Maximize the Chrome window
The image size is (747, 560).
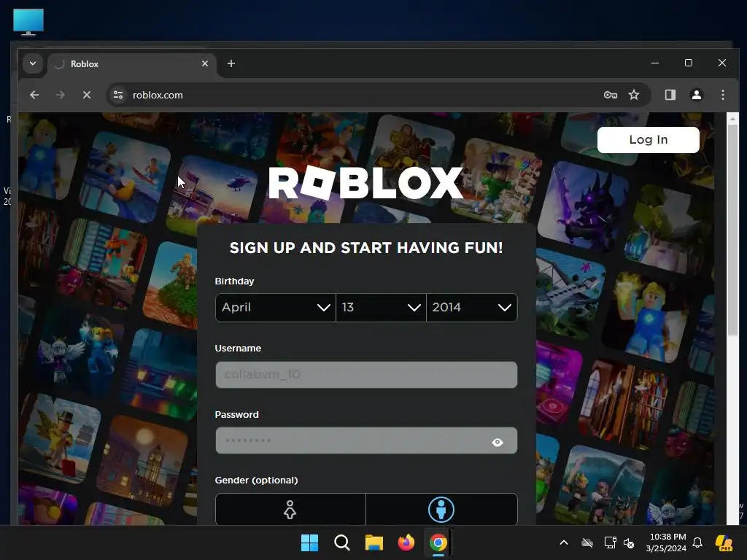tap(689, 63)
